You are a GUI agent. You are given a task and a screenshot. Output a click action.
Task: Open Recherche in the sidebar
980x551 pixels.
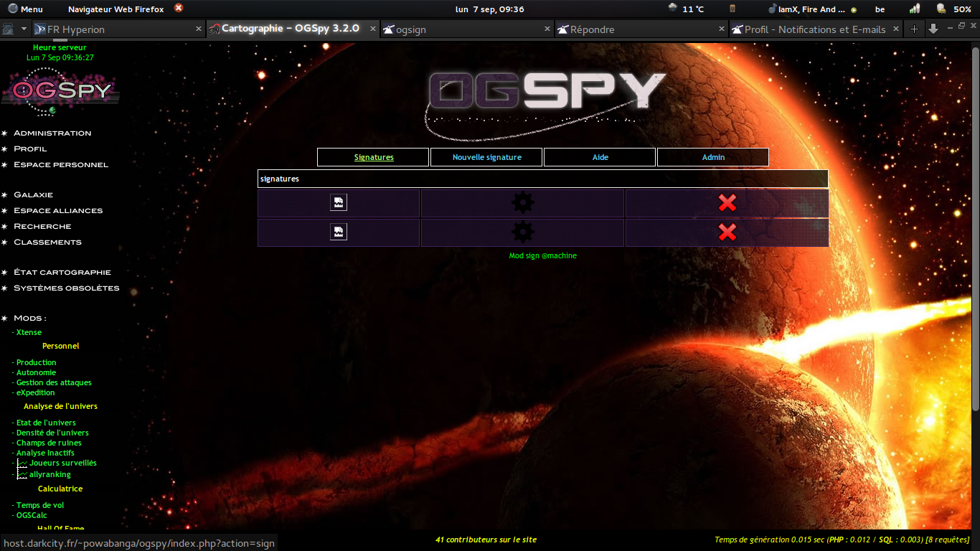pos(42,226)
